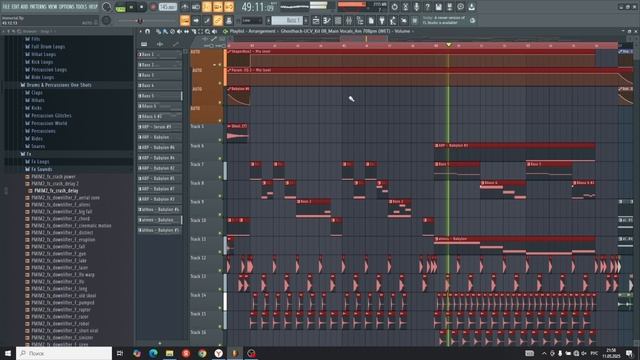Image resolution: width=640 pixels, height=360 pixels.
Task: Toggle mute dot on Track 12
Action: pyautogui.click(x=220, y=271)
